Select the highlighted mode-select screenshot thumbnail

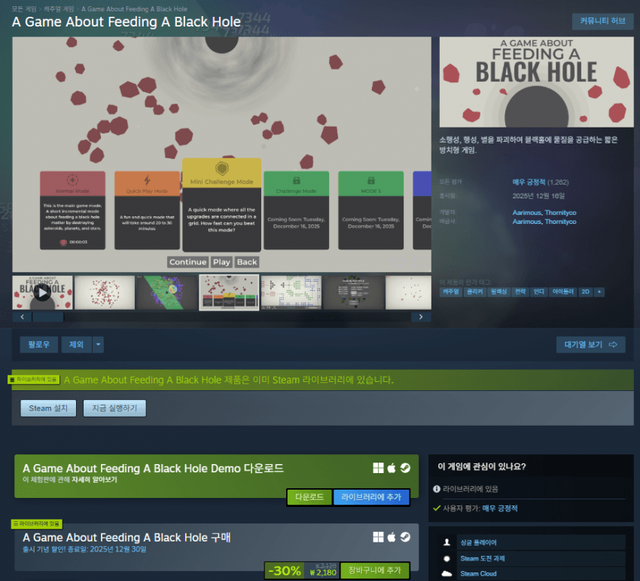tap(229, 293)
